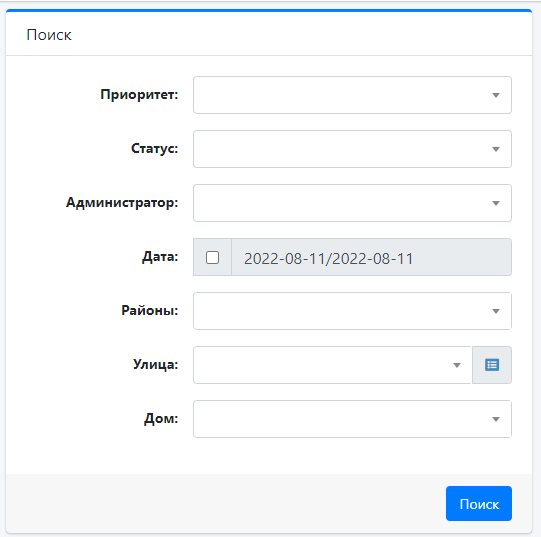
Task: Click the Приоритет dropdown arrow
Action: 496,95
